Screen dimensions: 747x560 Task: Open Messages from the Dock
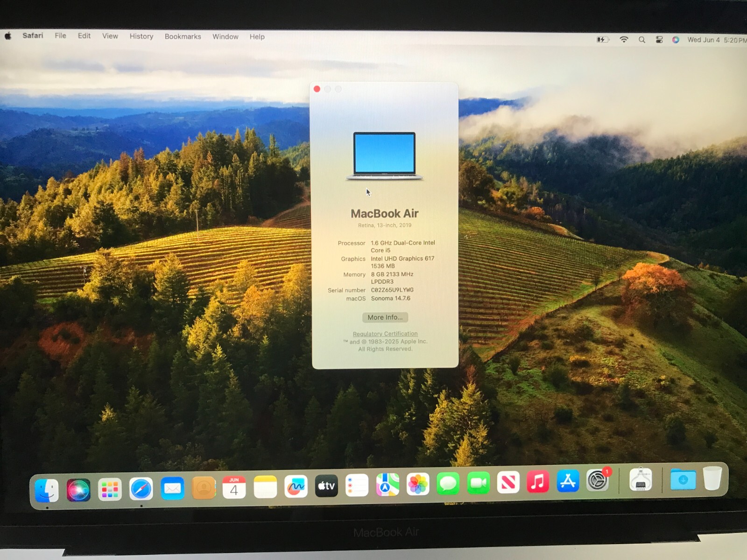[448, 483]
